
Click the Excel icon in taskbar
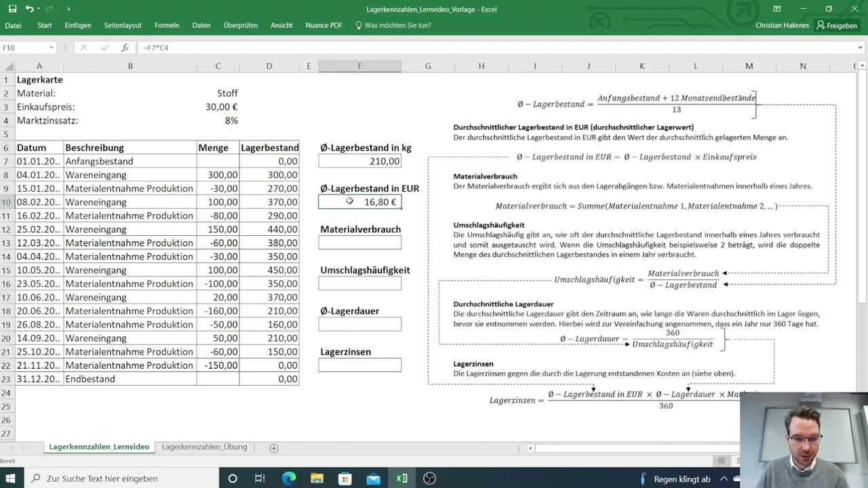[x=401, y=479]
